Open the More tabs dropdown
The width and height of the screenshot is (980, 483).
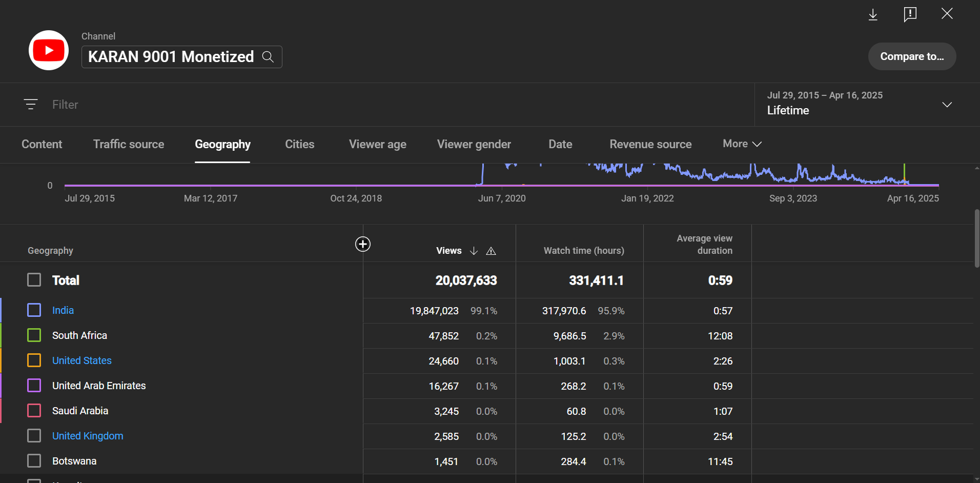pyautogui.click(x=742, y=144)
